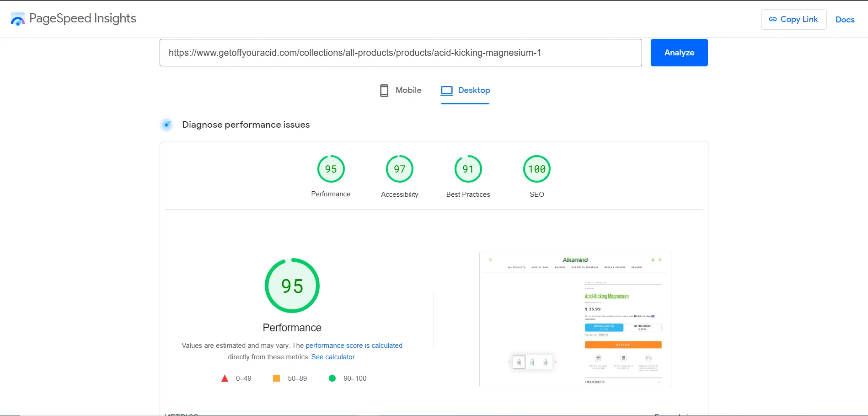Click the mobile phone icon
The width and height of the screenshot is (868, 416).
coord(384,90)
